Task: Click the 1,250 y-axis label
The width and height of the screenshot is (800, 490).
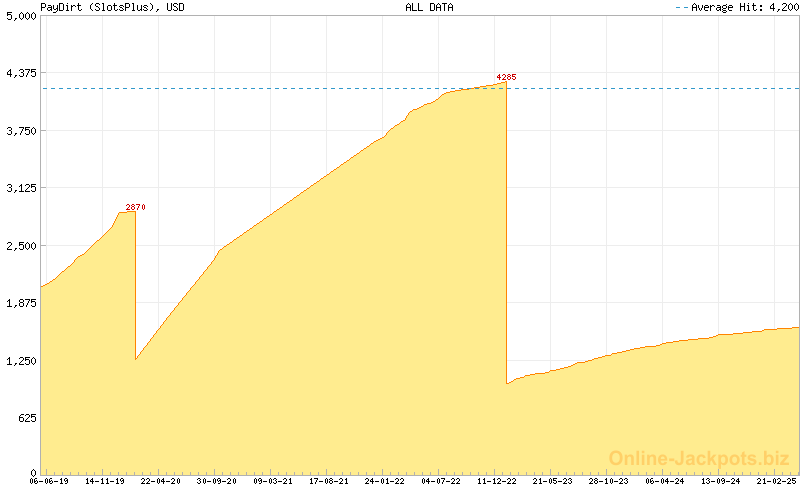Action: point(20,361)
